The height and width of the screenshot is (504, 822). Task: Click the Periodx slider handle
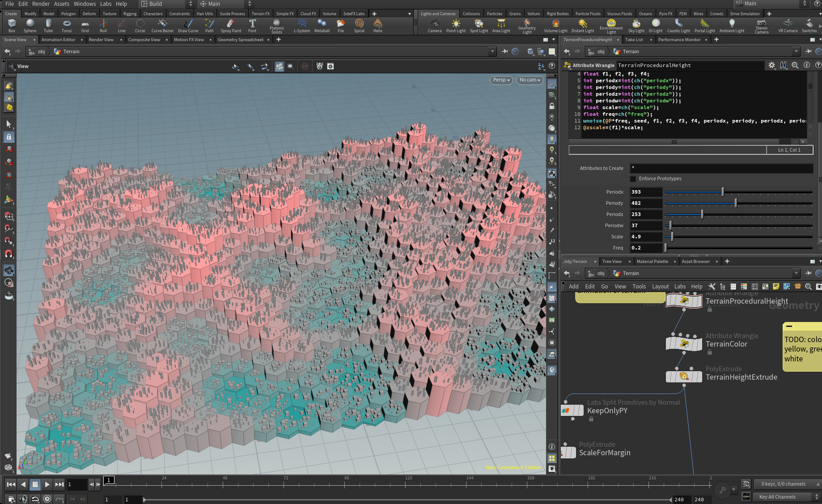(723, 192)
